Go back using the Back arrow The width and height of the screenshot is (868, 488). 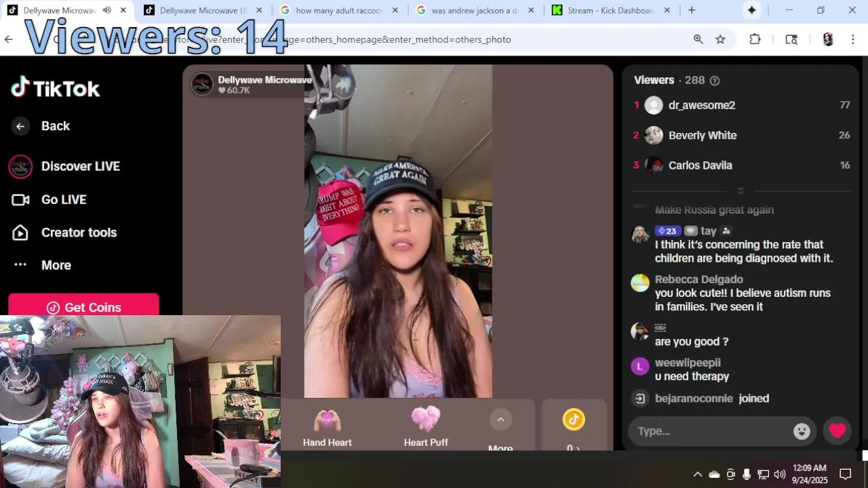click(20, 126)
